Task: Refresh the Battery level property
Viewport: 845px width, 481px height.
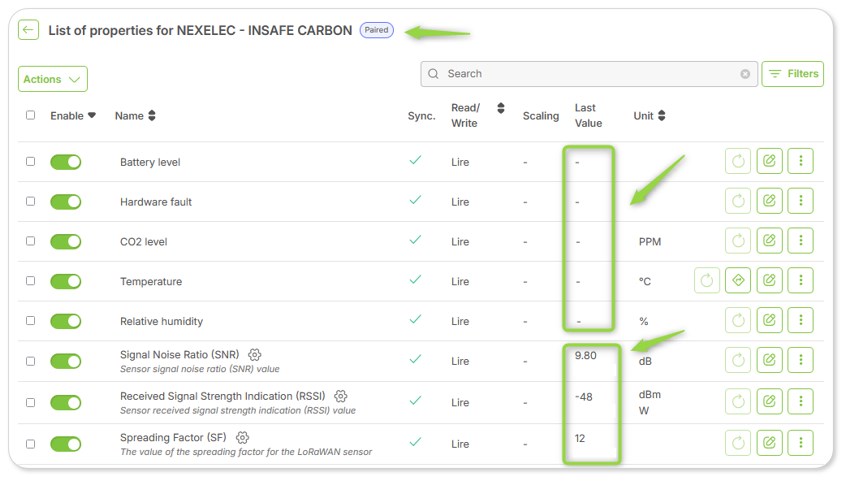Action: [x=738, y=161]
